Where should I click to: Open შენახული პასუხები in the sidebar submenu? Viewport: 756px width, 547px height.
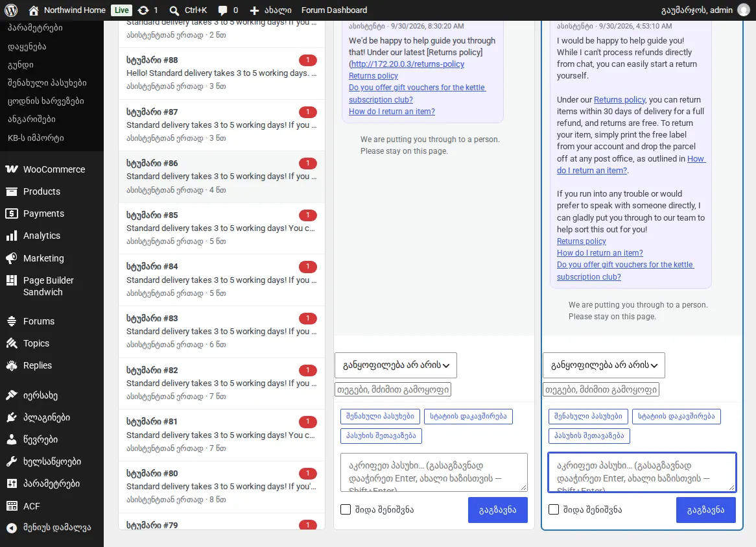(47, 83)
